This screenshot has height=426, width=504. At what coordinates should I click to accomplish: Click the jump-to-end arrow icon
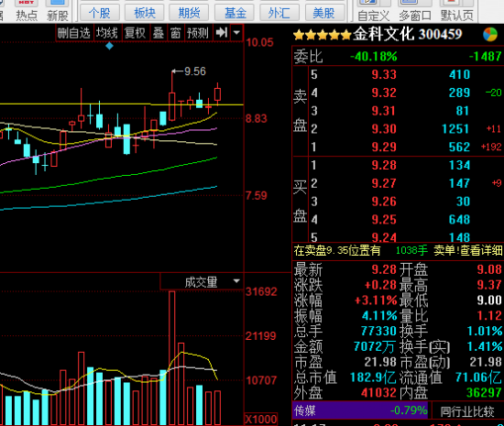(222, 32)
